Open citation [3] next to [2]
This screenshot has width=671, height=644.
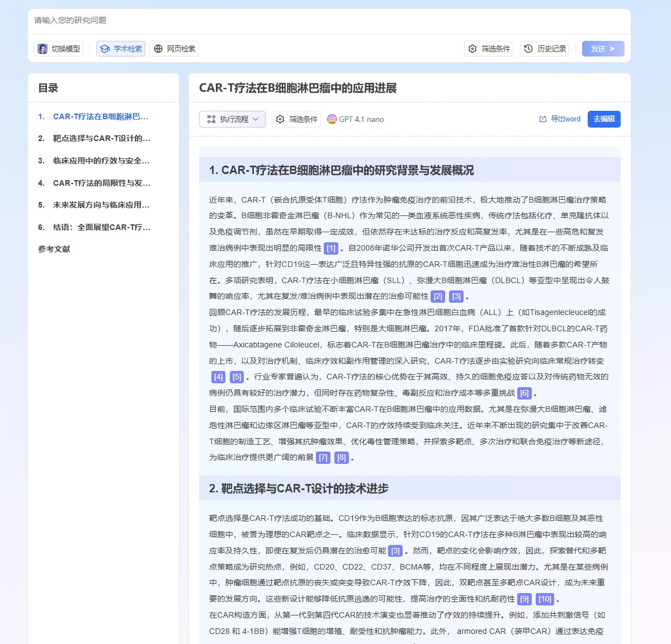(x=457, y=297)
